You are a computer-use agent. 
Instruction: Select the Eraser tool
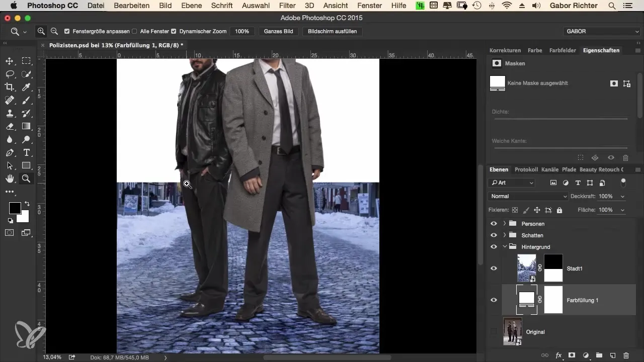tap(10, 126)
